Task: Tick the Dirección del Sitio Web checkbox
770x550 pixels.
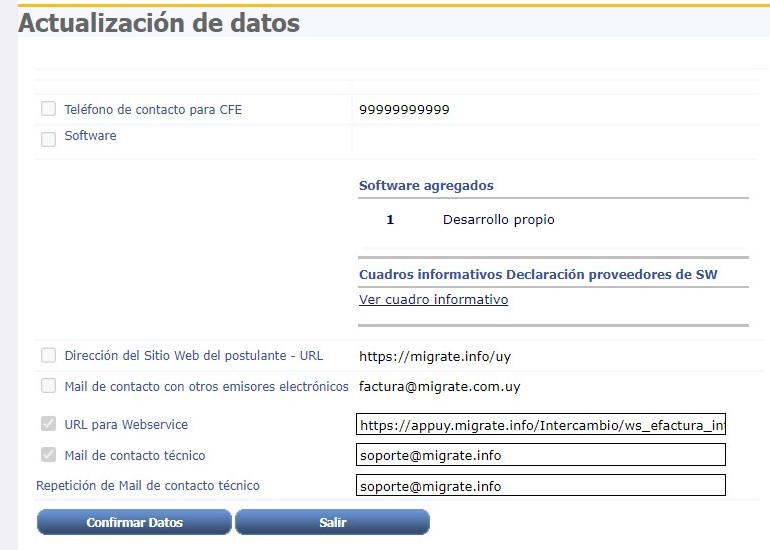Action: tap(48, 355)
